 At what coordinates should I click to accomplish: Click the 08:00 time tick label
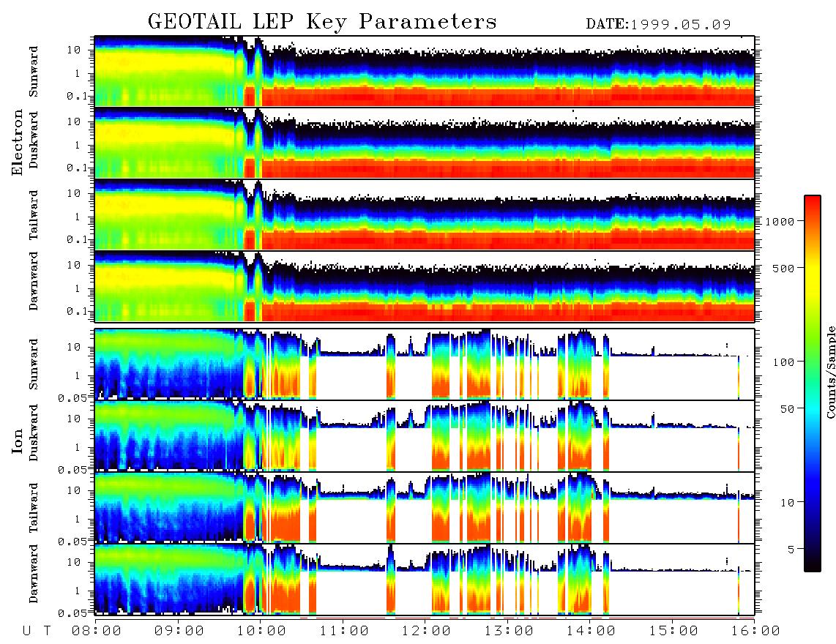[97, 631]
